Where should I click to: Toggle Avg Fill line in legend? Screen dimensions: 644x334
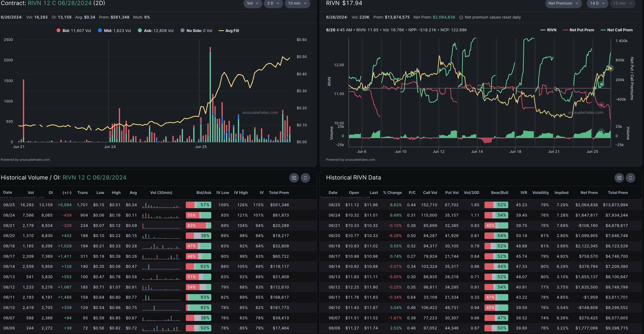pos(229,31)
